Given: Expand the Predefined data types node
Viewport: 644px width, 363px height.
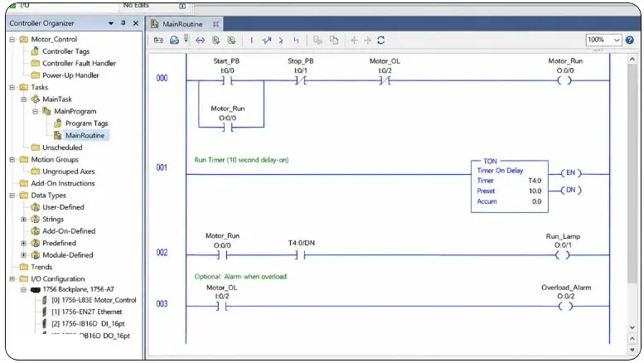Looking at the screenshot, I should click(x=24, y=243).
